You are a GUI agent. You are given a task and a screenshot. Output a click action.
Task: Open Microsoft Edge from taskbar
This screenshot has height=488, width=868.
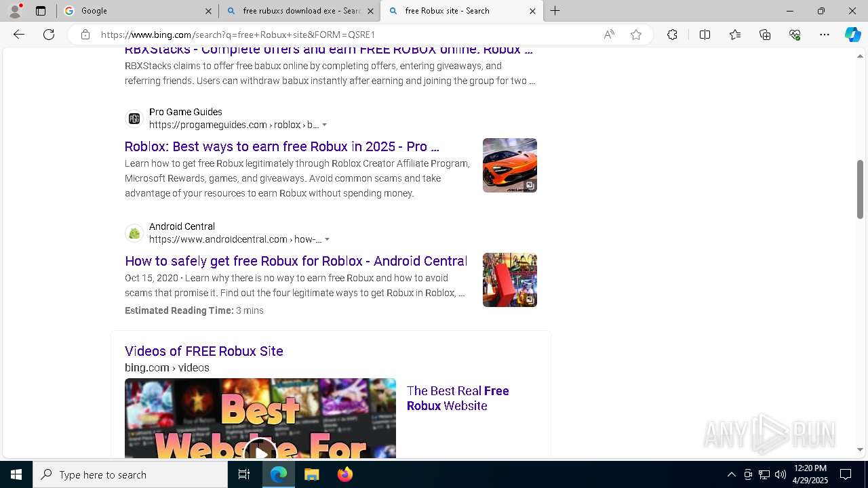pos(279,474)
